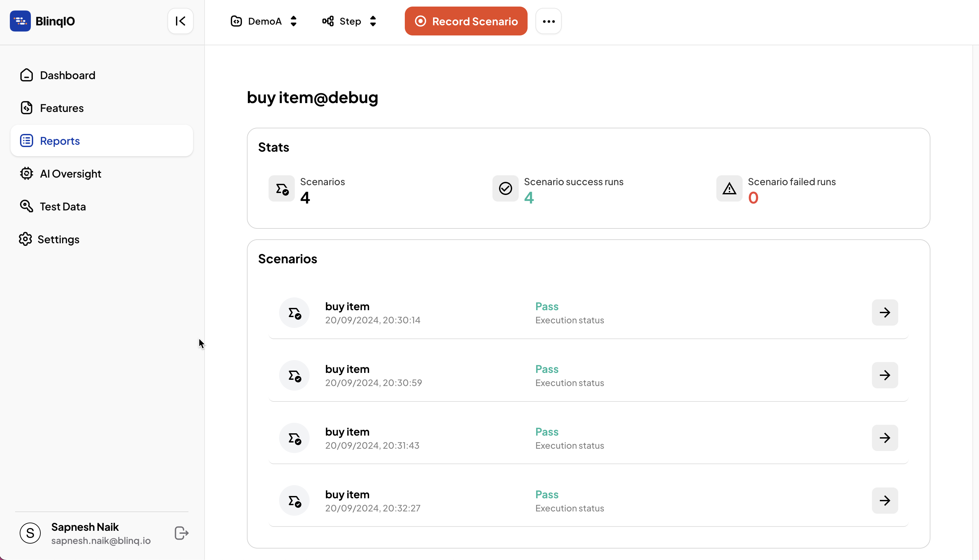This screenshot has width=979, height=560.
Task: Click the Features file icon
Action: pyautogui.click(x=27, y=108)
